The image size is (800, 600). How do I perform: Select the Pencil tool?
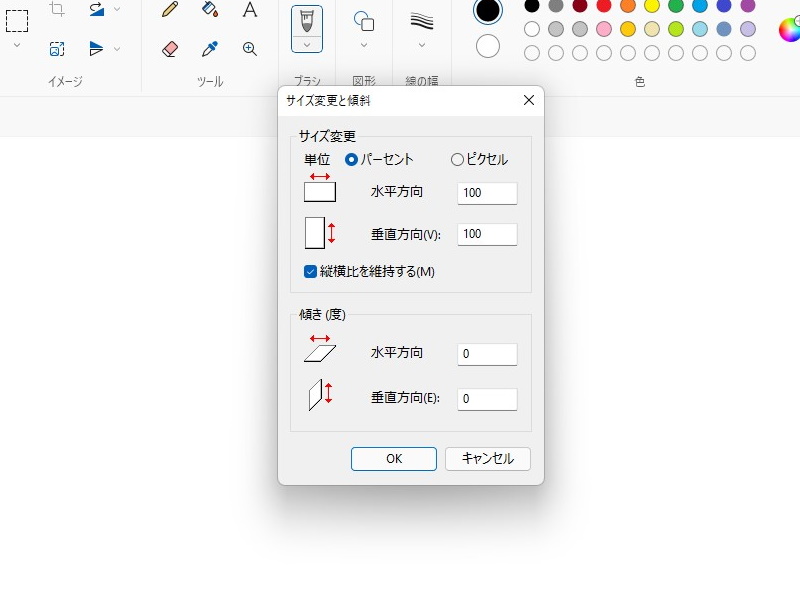(x=168, y=11)
